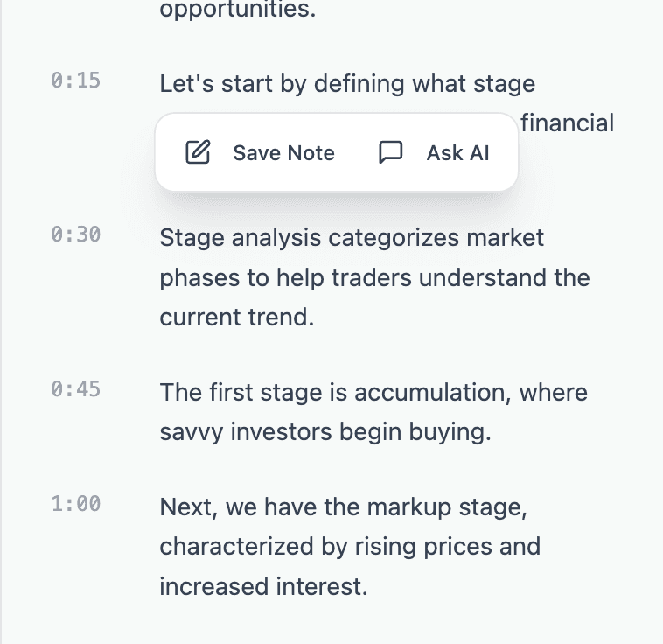Viewport: 663px width, 644px height.
Task: Click the Ask AI chat bubble icon
Action: 391,152
